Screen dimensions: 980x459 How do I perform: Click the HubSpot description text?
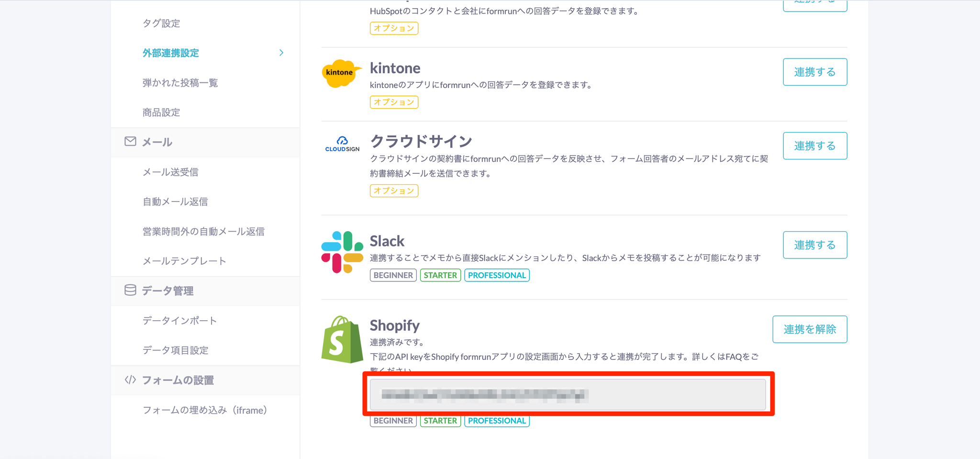click(505, 11)
